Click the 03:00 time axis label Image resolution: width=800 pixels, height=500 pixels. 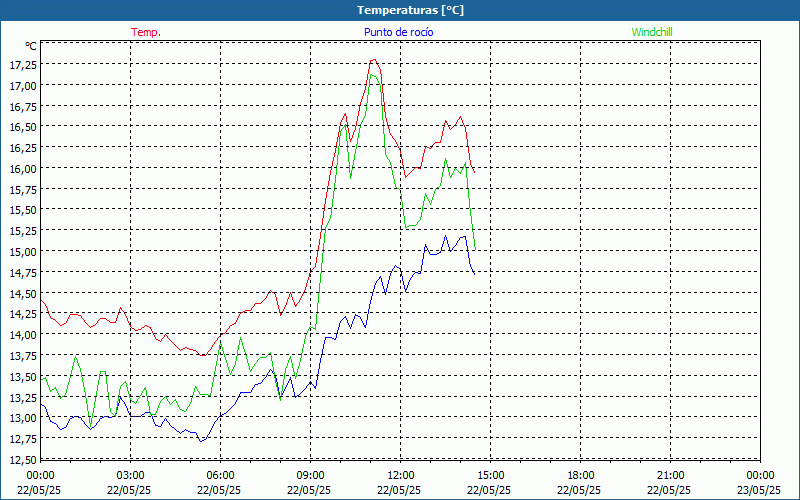[x=130, y=476]
